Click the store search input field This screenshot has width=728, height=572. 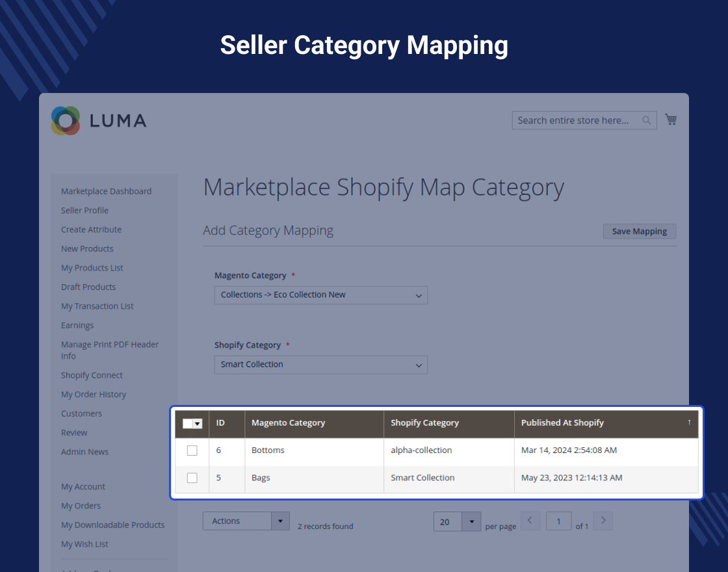(x=584, y=120)
